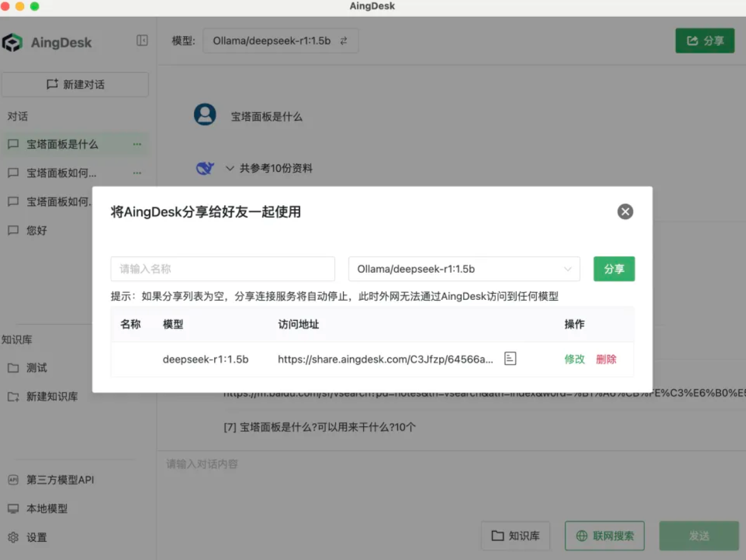Image resolution: width=746 pixels, height=560 pixels.
Task: Click the 模型 column header in table
Action: [x=173, y=325]
